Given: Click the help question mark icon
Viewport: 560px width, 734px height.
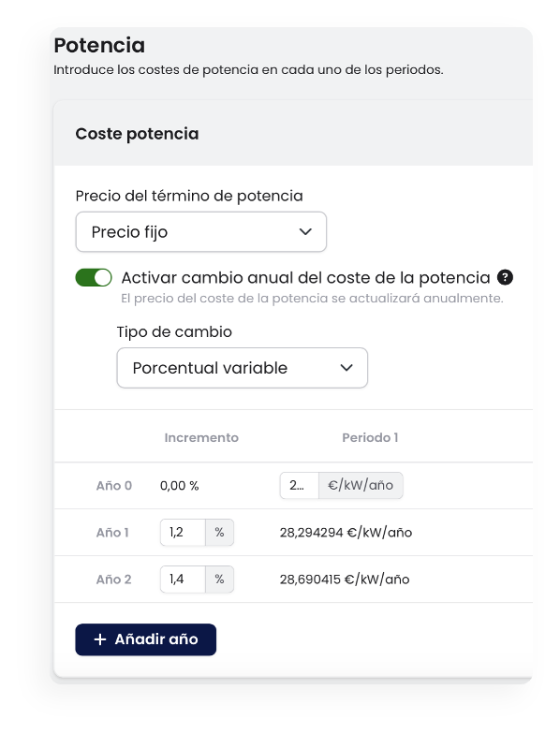Looking at the screenshot, I should (x=505, y=277).
